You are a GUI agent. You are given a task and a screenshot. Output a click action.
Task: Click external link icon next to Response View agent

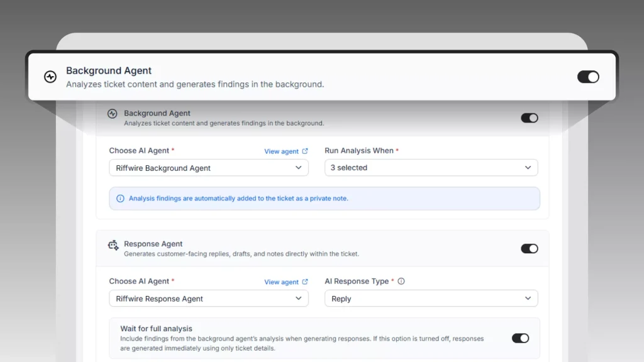click(x=305, y=282)
